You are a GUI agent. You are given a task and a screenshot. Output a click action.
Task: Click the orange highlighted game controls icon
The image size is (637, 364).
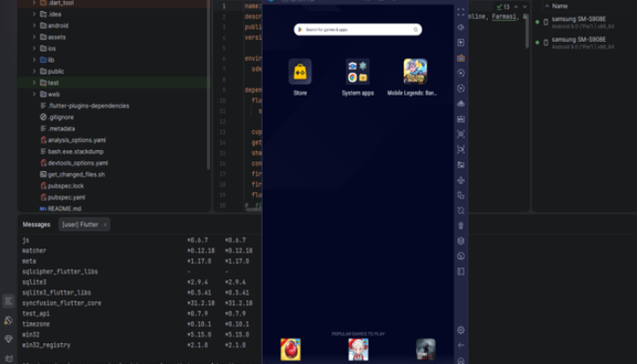(460, 57)
